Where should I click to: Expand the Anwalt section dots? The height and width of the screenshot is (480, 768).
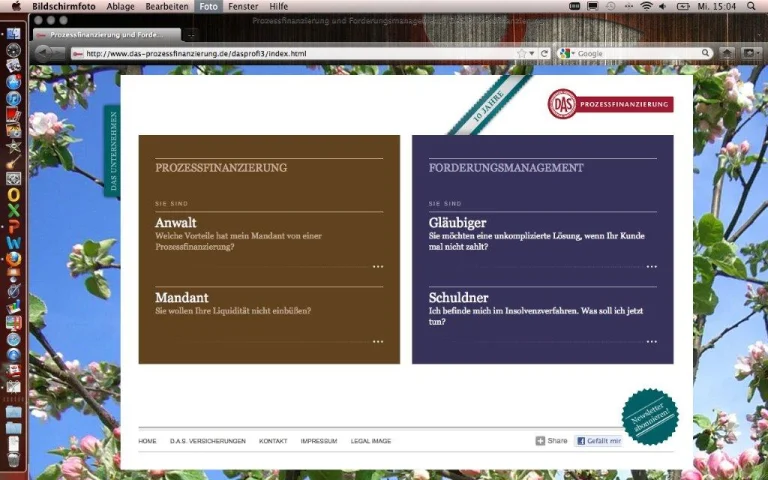point(378,267)
